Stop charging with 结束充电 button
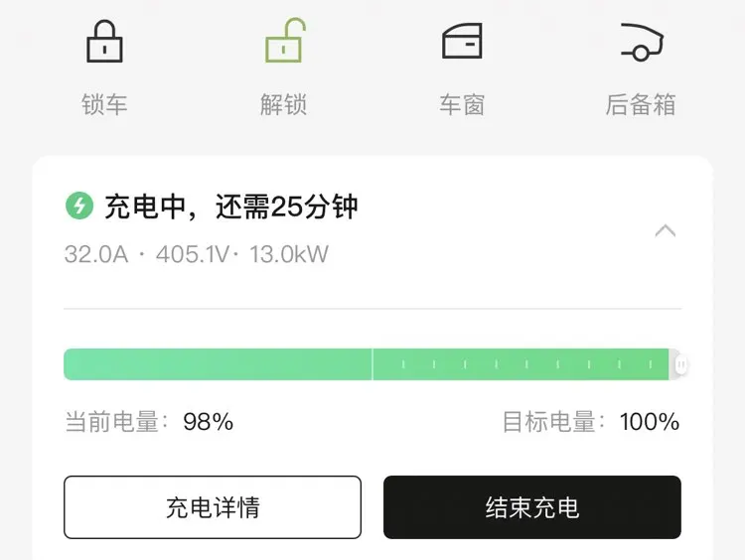The image size is (745, 560). [532, 507]
